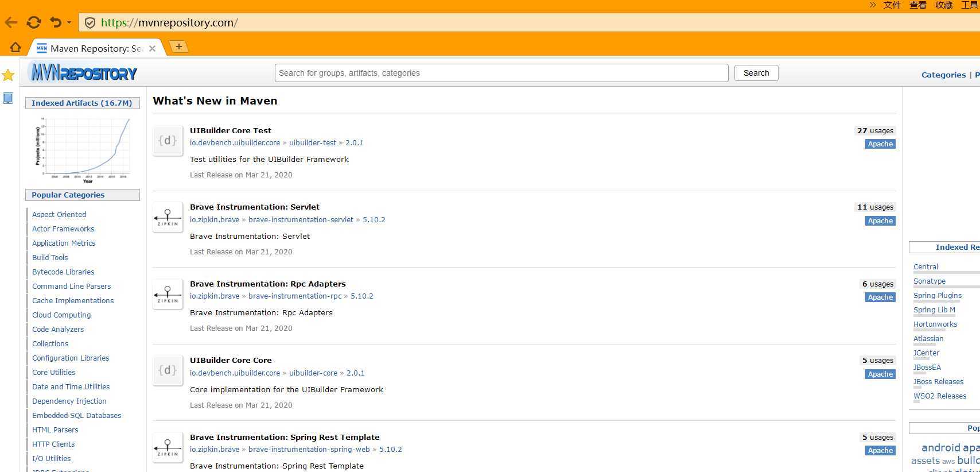Click the address bar showing mvnrepository.com

point(528,23)
